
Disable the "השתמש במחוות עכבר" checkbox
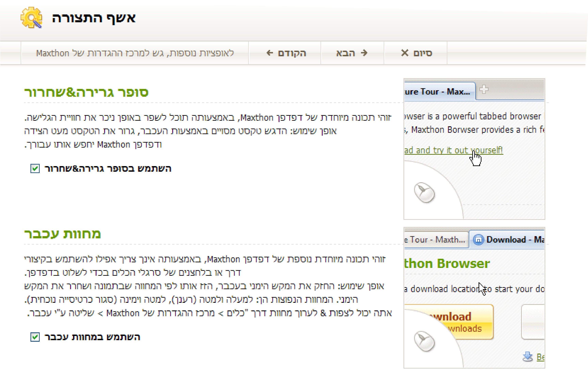point(35,337)
